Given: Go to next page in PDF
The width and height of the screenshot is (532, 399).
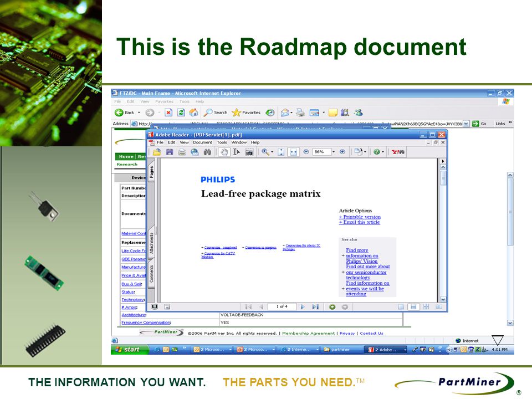Looking at the screenshot, I should point(303,306).
